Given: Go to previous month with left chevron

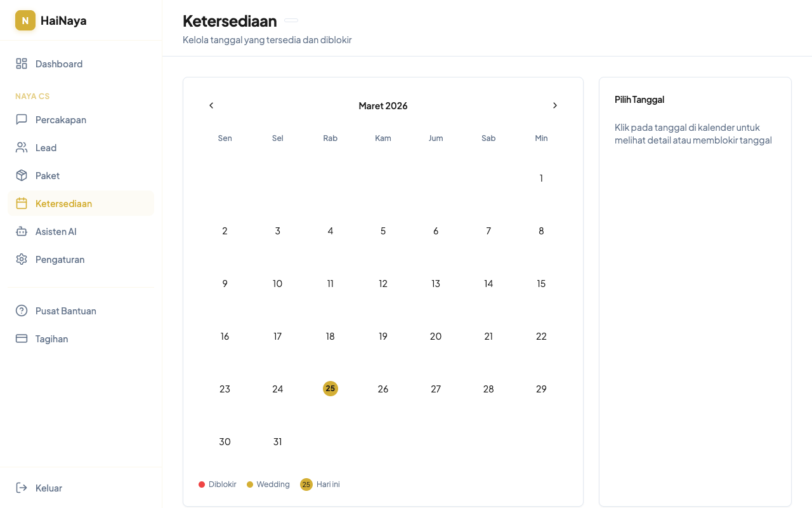Looking at the screenshot, I should pos(211,105).
